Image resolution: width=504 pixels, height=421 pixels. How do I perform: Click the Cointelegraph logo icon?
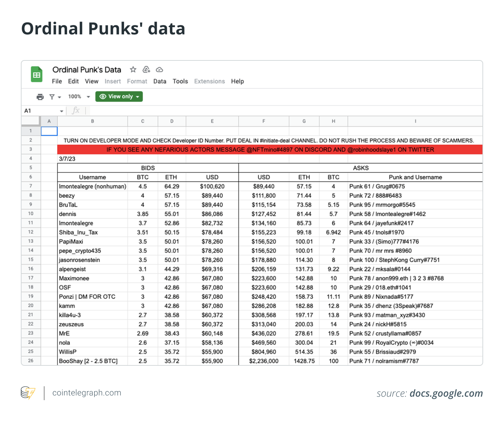[x=28, y=393]
